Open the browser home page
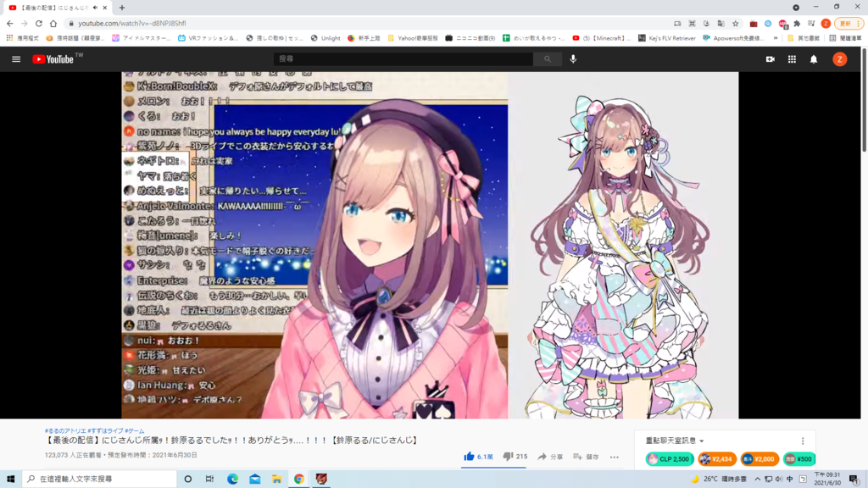Image resolution: width=868 pixels, height=488 pixels. [x=53, y=23]
